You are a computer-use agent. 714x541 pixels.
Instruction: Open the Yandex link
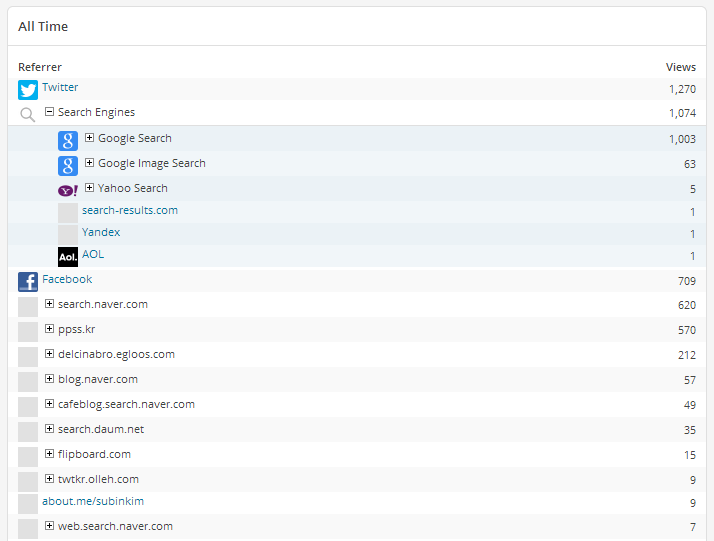coord(101,232)
